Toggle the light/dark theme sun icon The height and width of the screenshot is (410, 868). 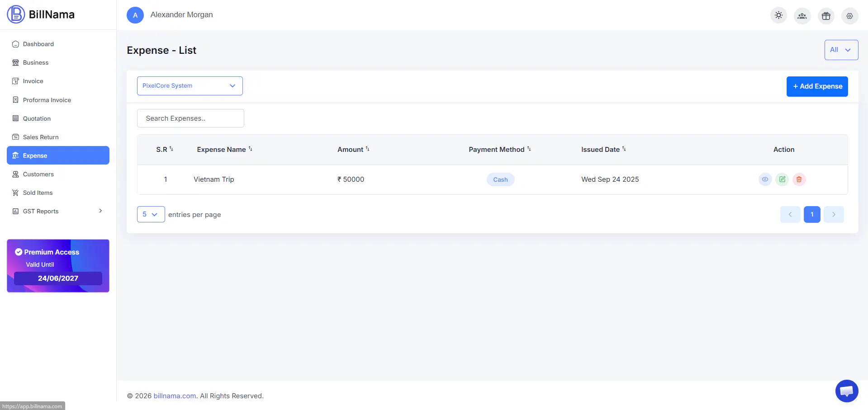[778, 15]
